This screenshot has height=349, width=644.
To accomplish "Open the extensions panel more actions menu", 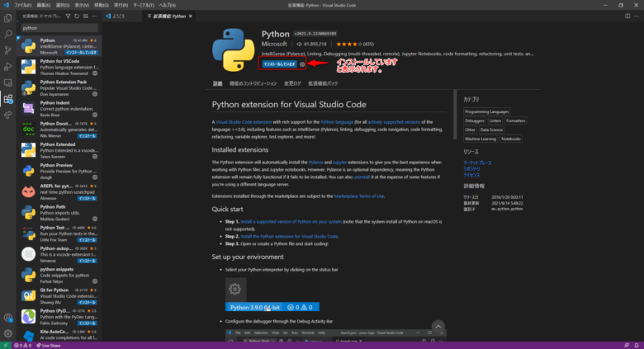I will tap(94, 17).
